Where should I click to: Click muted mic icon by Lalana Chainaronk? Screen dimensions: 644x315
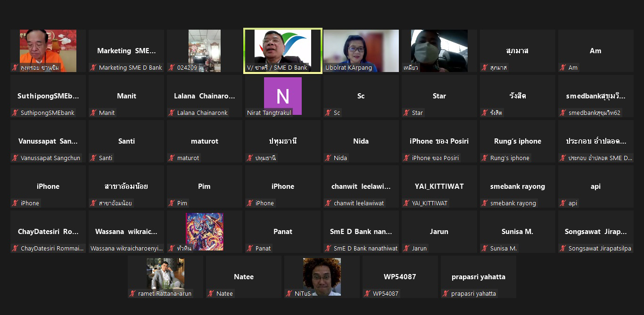tap(172, 113)
